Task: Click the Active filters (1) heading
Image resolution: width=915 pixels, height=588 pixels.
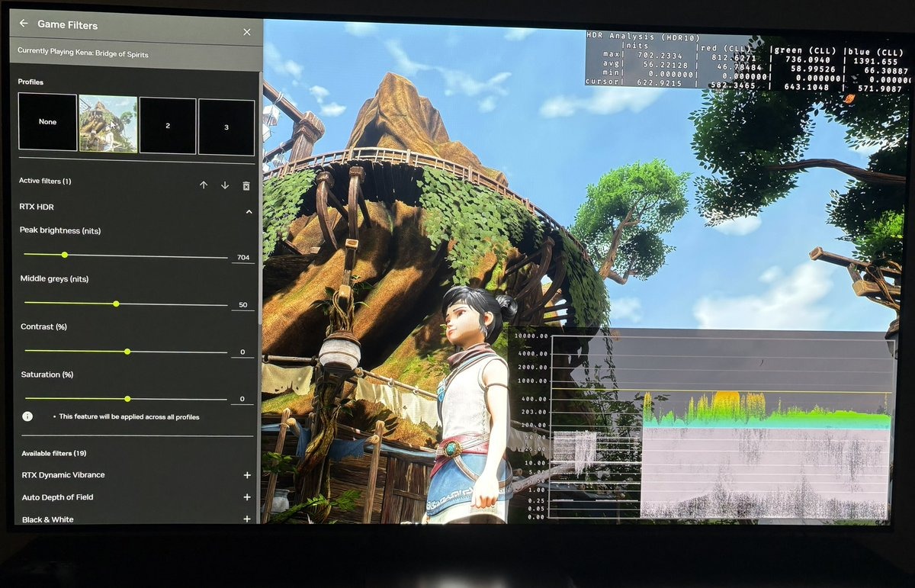Action: (45, 181)
